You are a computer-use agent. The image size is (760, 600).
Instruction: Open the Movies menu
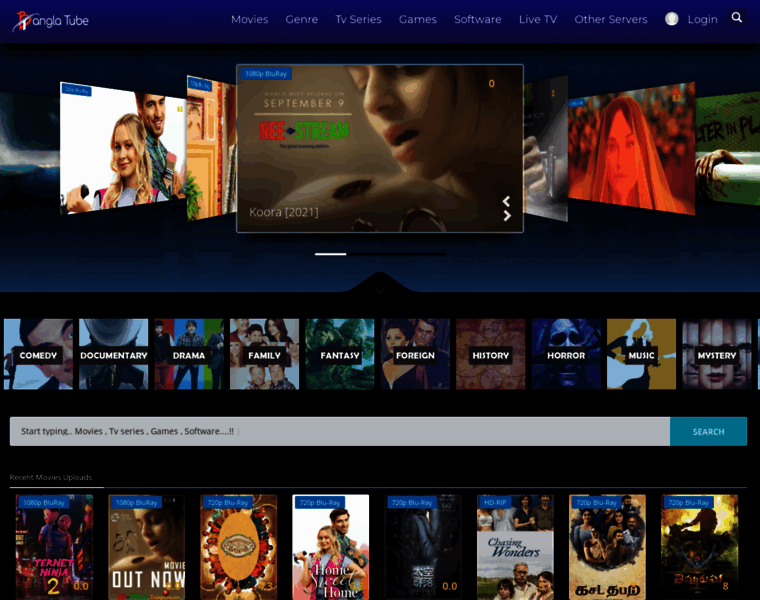[249, 19]
